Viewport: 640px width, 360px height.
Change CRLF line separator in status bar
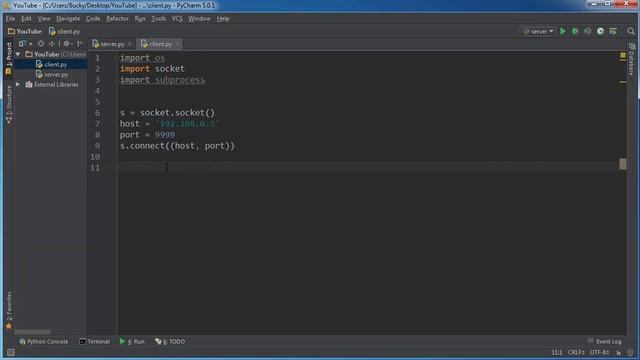tap(576, 352)
